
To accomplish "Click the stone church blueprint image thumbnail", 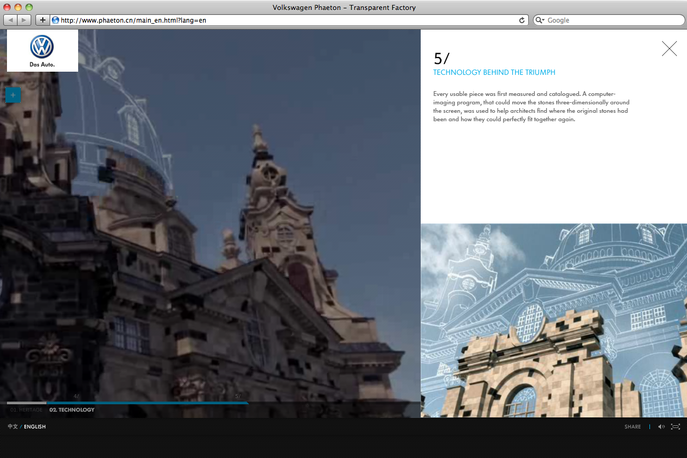I will (x=553, y=320).
